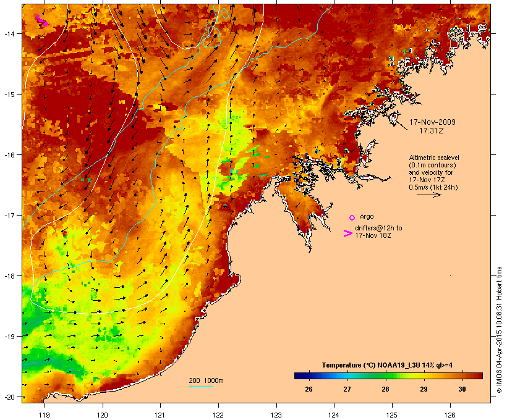Click the cyan 200 1000m contour legend line
Image resolution: width=507 pixels, height=420 pixels.
point(201,386)
